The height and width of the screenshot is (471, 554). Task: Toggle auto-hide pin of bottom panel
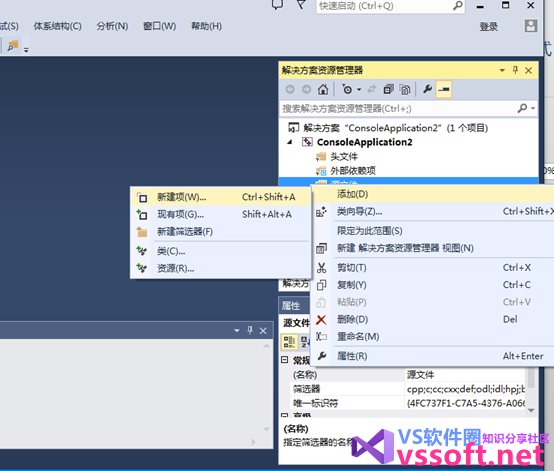[250, 330]
